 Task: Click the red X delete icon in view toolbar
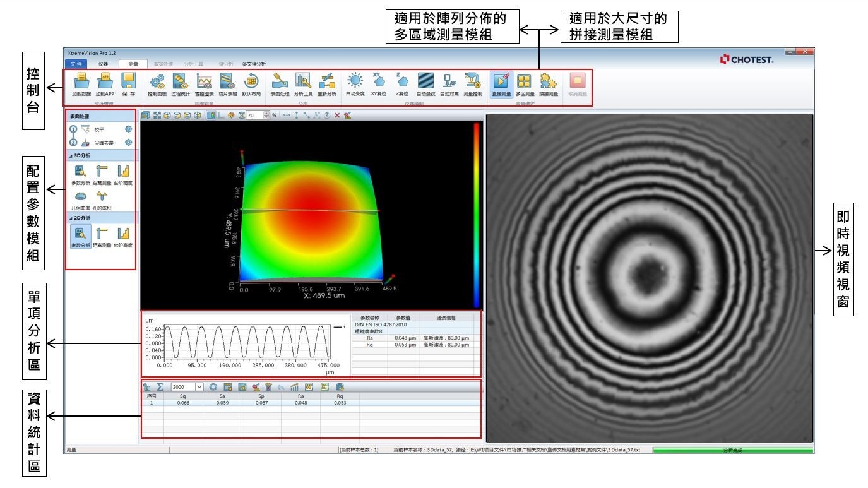pyautogui.click(x=337, y=116)
